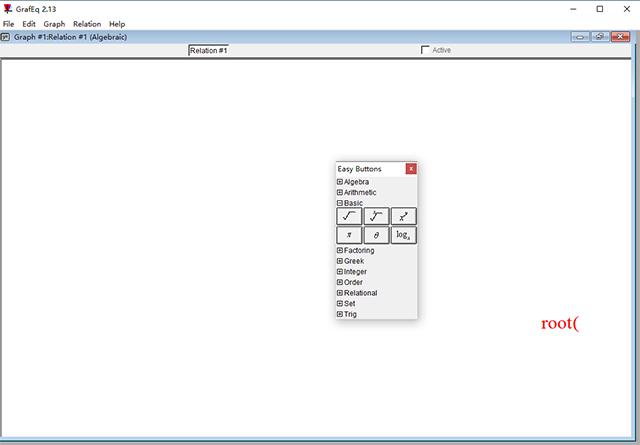Insert nth root easy button
Viewport: 640px width, 445px height.
point(376,216)
